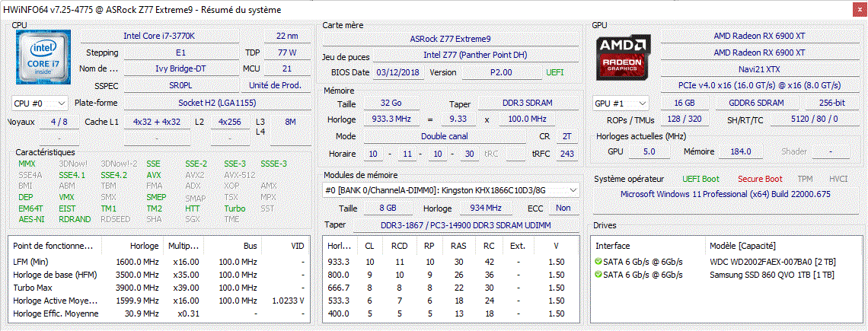Click the GPU memory clock 184.0
Screen dimensions: 868x331
pos(740,151)
